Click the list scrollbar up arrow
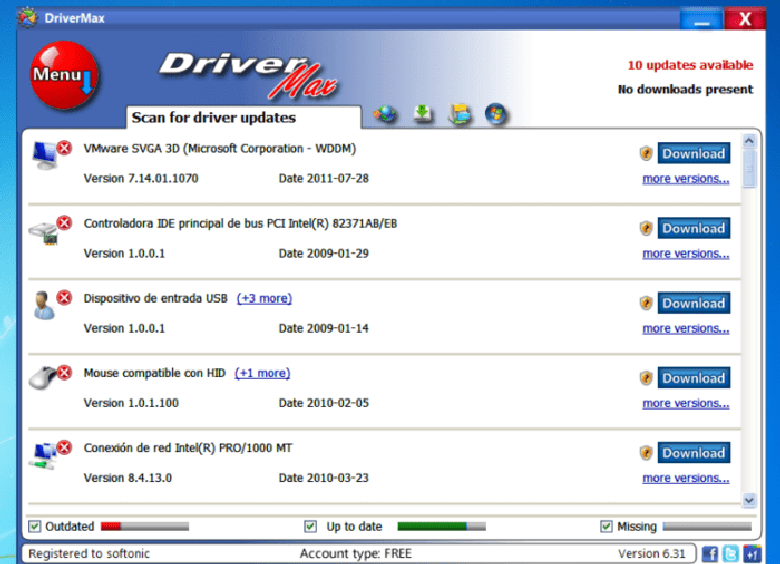Viewport: 780px width, 564px height. coord(749,141)
